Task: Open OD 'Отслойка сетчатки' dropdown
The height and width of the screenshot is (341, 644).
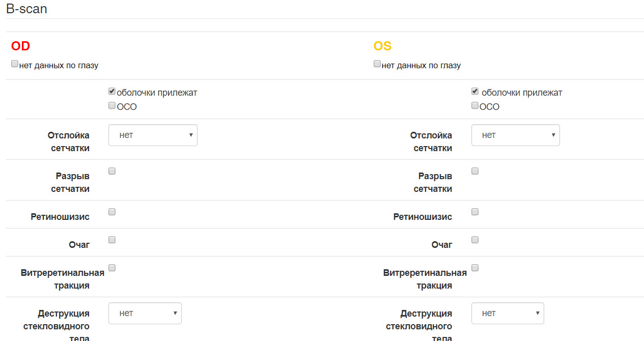Action: (x=153, y=135)
